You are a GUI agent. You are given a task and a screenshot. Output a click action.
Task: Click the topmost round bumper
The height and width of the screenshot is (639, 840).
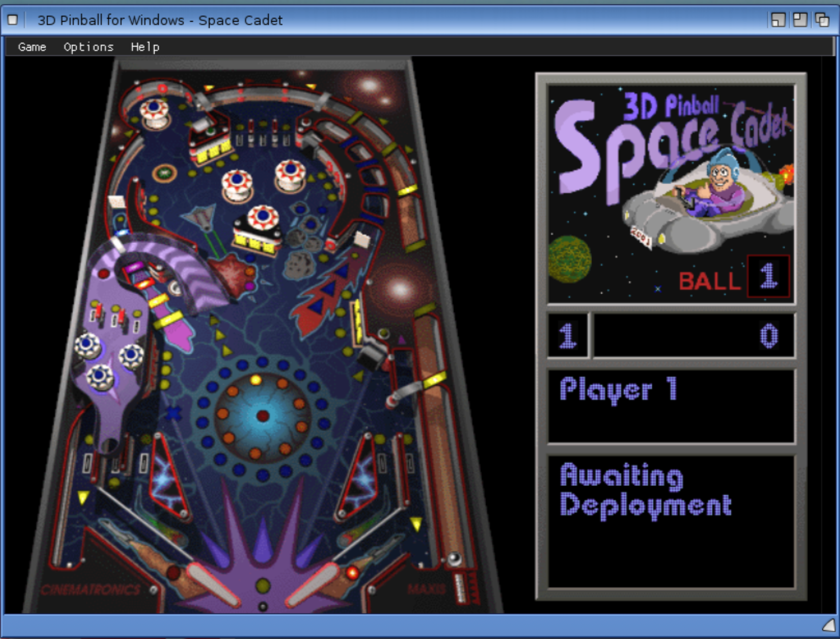pos(155,109)
